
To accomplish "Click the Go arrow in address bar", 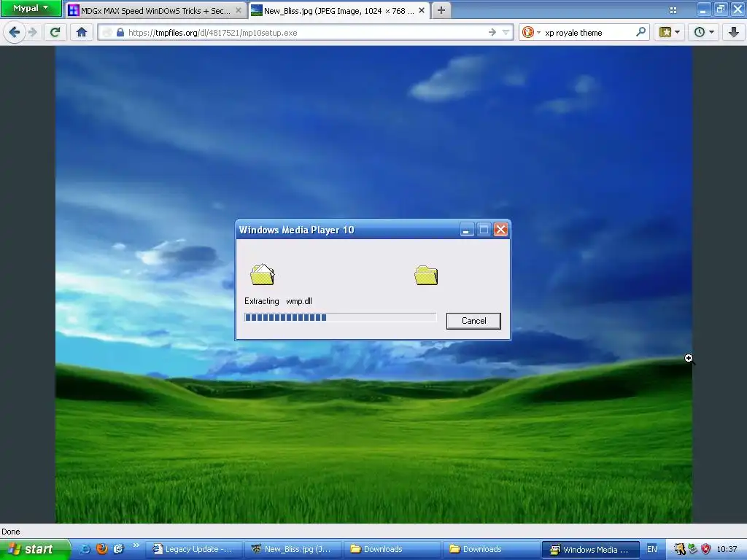I will (x=492, y=32).
